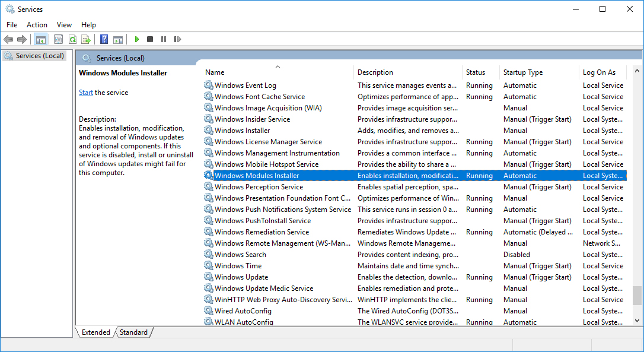Click gear icon beside Windows Installer
The height and width of the screenshot is (352, 644).
coord(209,131)
